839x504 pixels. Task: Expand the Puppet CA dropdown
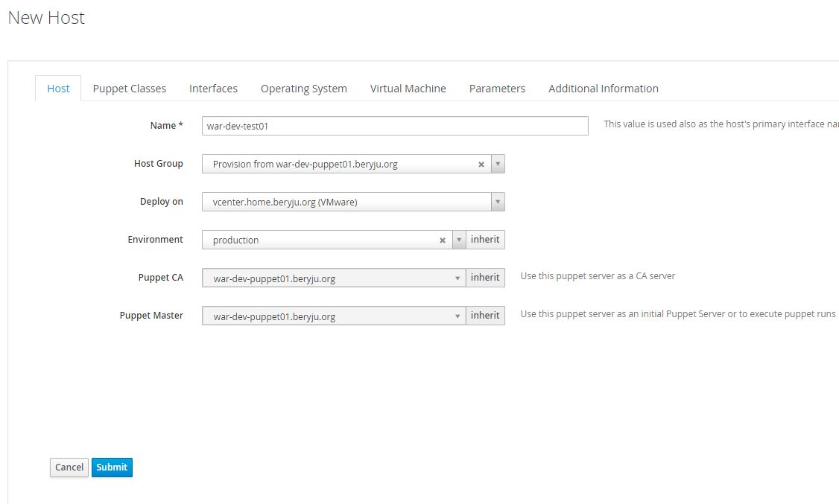[458, 277]
